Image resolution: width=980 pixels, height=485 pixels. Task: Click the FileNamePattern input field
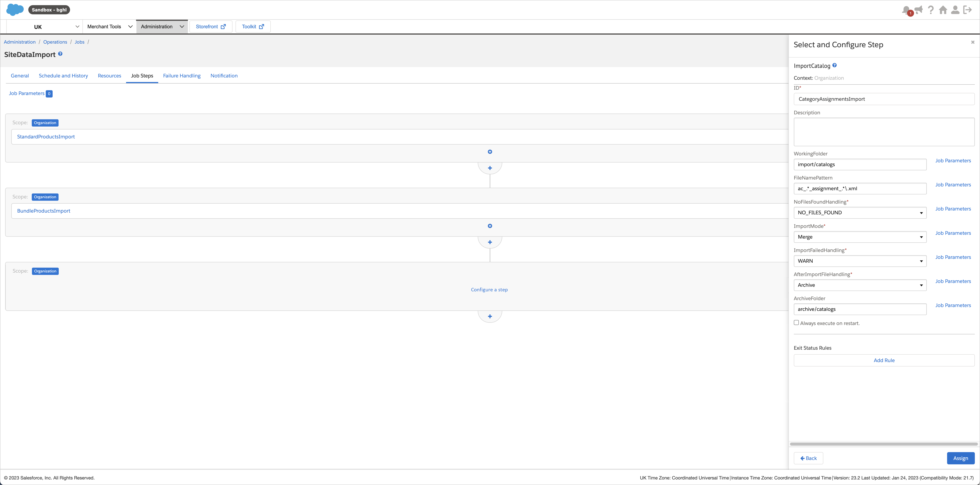(x=860, y=188)
